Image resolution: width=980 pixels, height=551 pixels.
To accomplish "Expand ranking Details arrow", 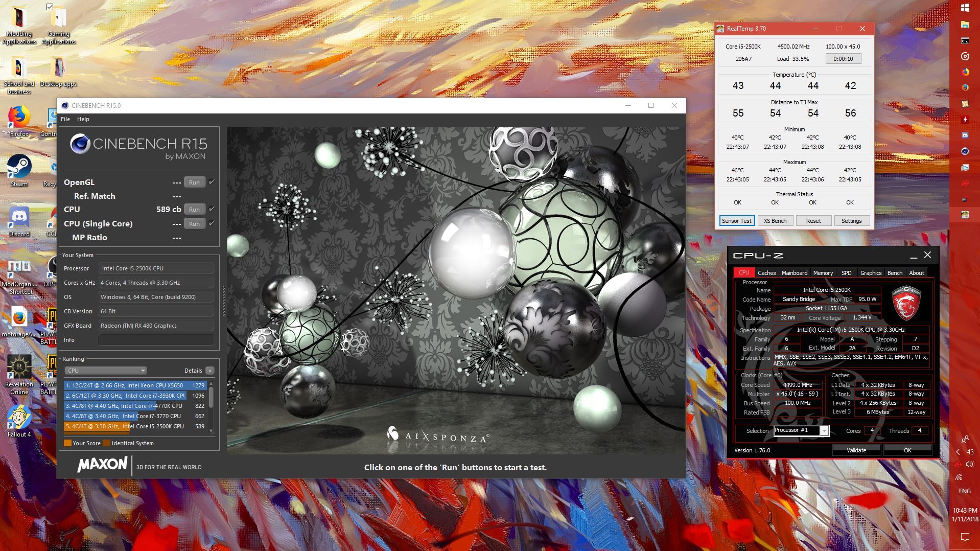I will [x=210, y=371].
